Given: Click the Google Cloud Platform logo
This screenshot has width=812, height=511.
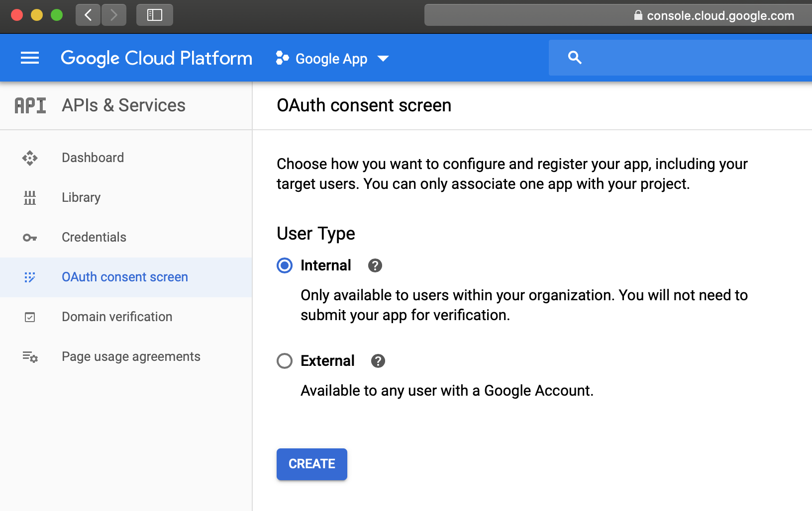Looking at the screenshot, I should [x=156, y=58].
